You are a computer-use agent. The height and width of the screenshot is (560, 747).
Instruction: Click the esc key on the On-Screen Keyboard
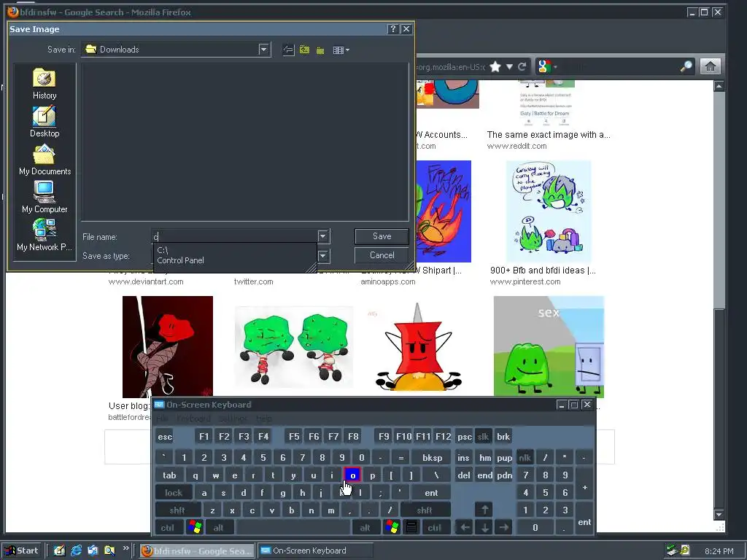(165, 437)
